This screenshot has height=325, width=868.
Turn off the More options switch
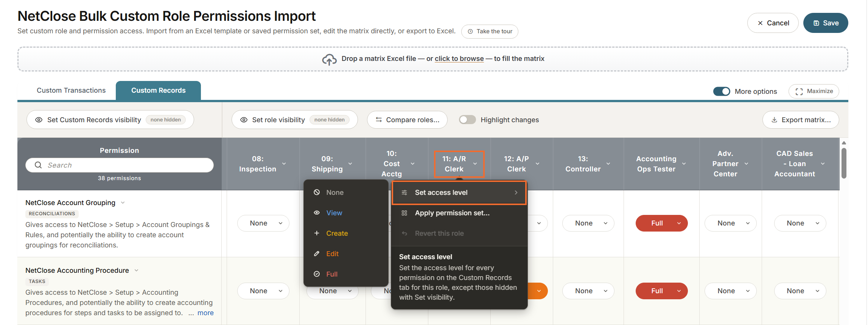click(x=722, y=92)
